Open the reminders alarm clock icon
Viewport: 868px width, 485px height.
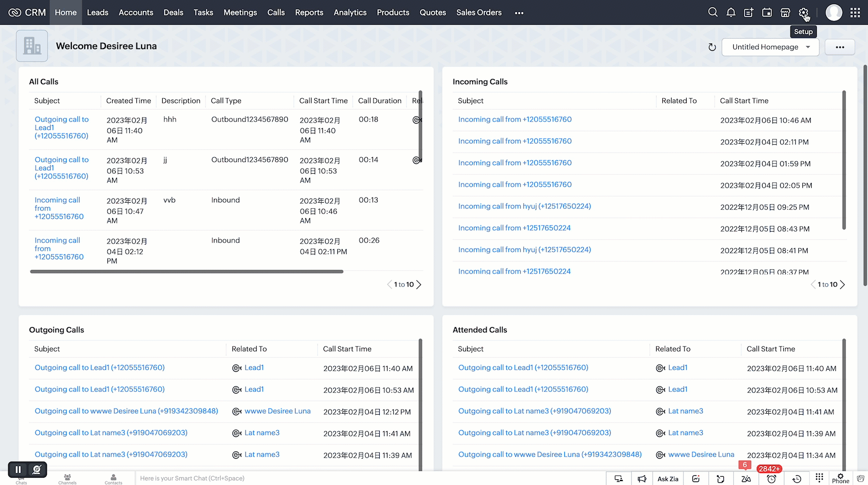pos(771,479)
